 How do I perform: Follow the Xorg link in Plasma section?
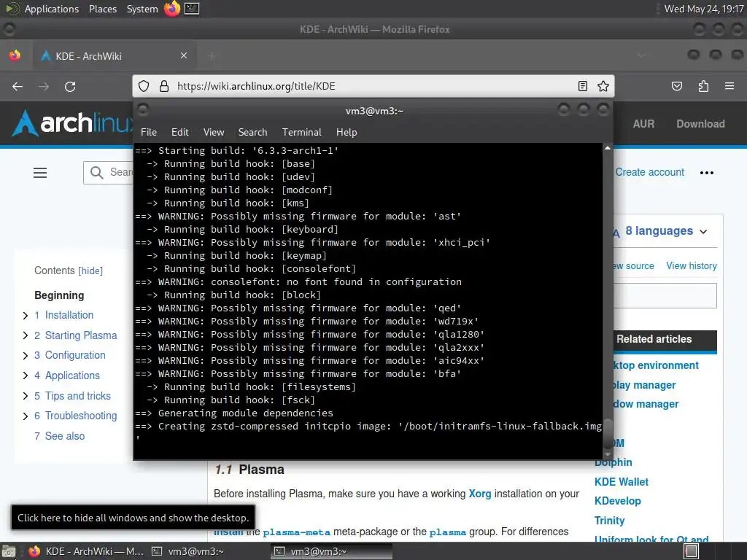480,494
